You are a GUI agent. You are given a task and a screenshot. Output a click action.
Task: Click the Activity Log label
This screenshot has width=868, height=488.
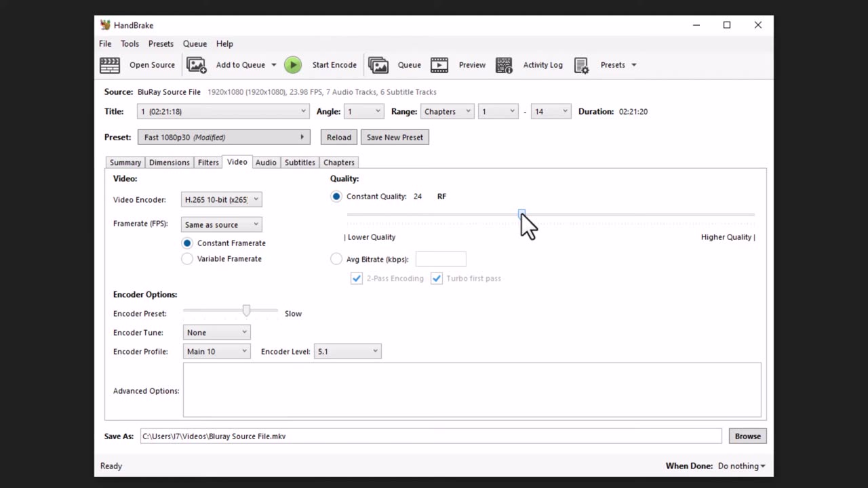click(x=543, y=65)
